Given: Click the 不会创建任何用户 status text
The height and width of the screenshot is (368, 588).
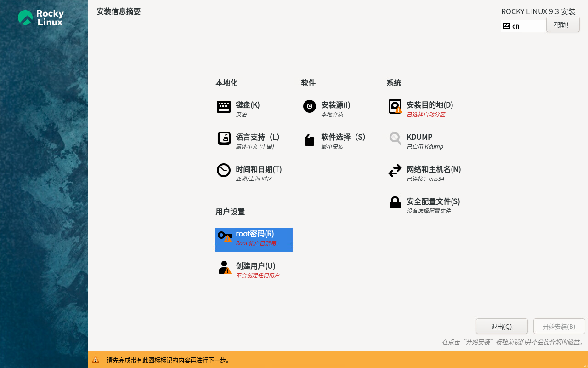Looking at the screenshot, I should click(257, 276).
